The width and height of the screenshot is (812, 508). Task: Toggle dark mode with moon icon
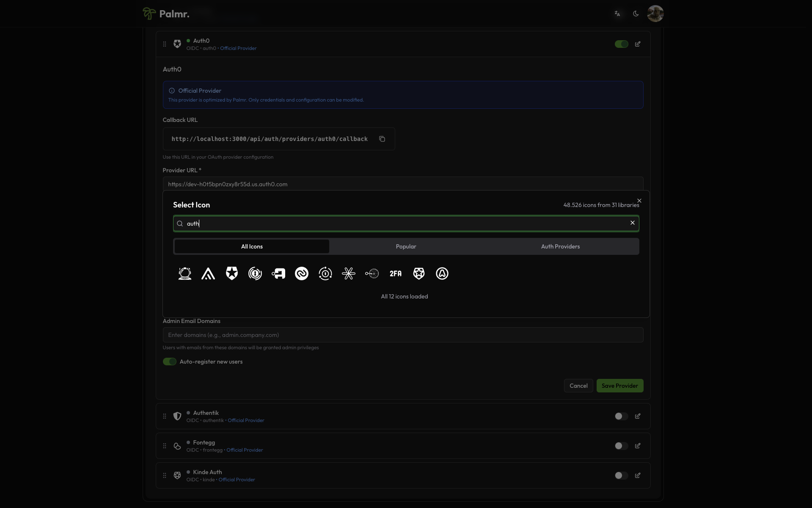[636, 14]
